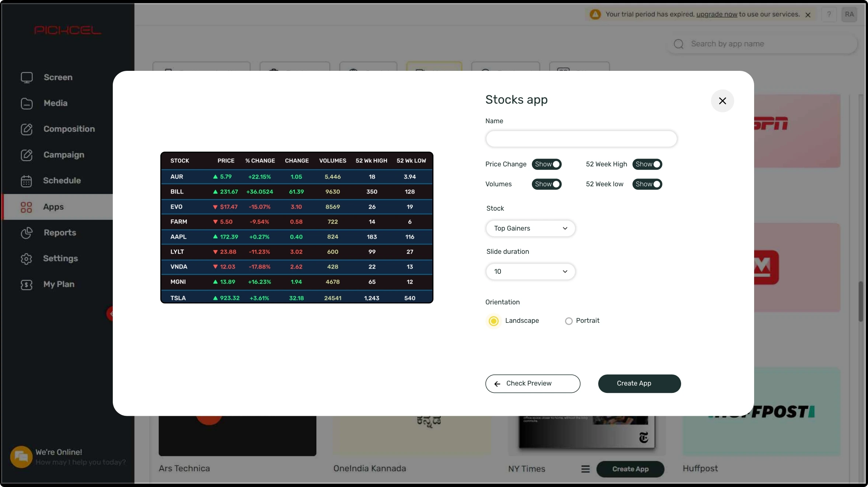Click the Name input field
This screenshot has width=868, height=487.
[x=581, y=138]
